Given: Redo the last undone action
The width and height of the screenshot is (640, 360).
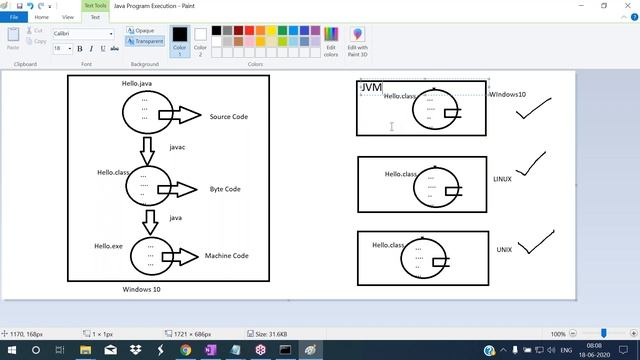Looking at the screenshot, I should [x=41, y=6].
